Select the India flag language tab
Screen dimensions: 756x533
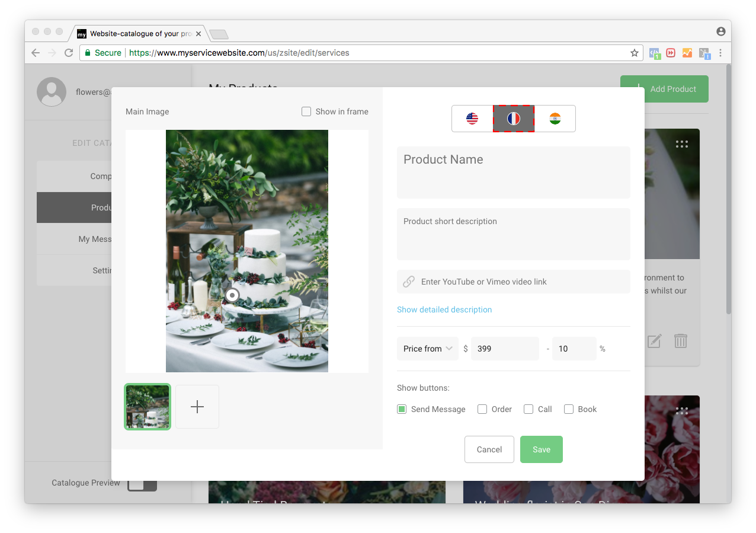(x=555, y=119)
